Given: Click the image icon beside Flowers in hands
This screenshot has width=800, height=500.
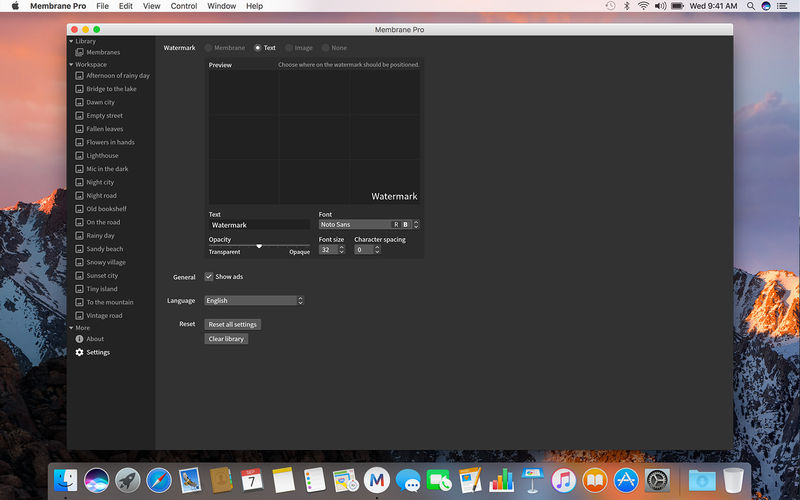Looking at the screenshot, I should [x=79, y=142].
